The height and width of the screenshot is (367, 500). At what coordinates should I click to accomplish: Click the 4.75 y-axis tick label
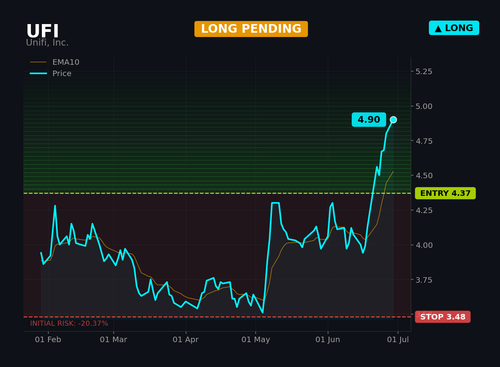coord(424,141)
